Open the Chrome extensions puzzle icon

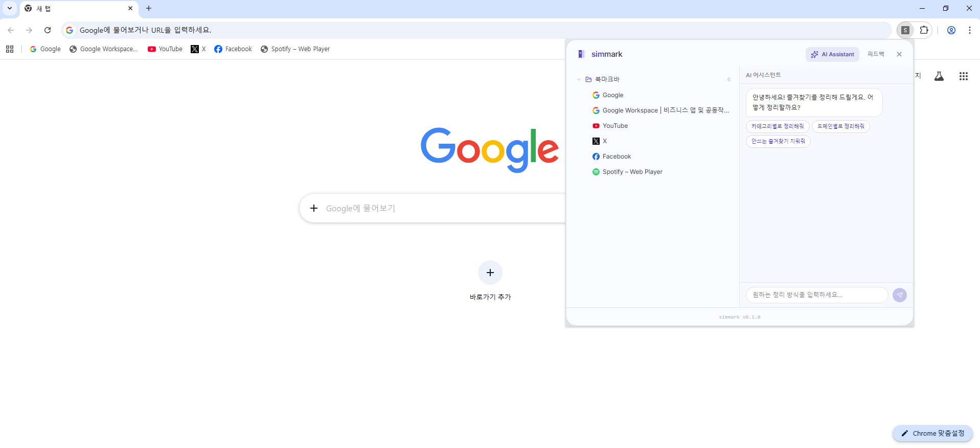point(924,30)
